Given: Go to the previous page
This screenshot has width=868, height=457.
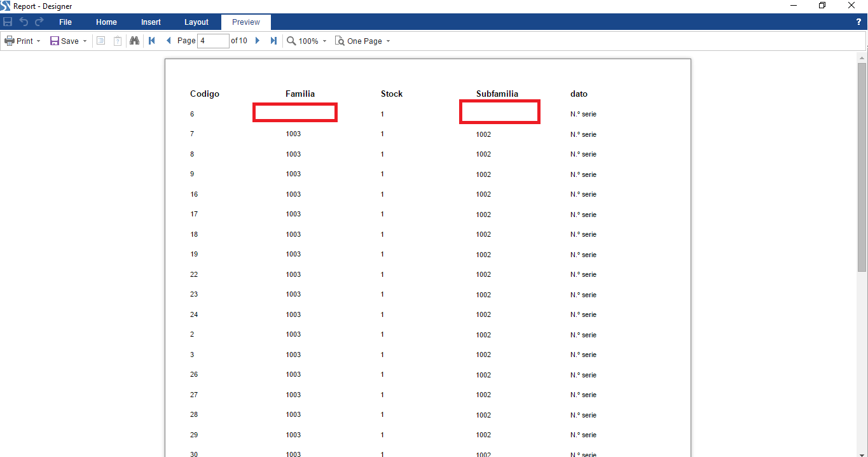Looking at the screenshot, I should pyautogui.click(x=169, y=41).
